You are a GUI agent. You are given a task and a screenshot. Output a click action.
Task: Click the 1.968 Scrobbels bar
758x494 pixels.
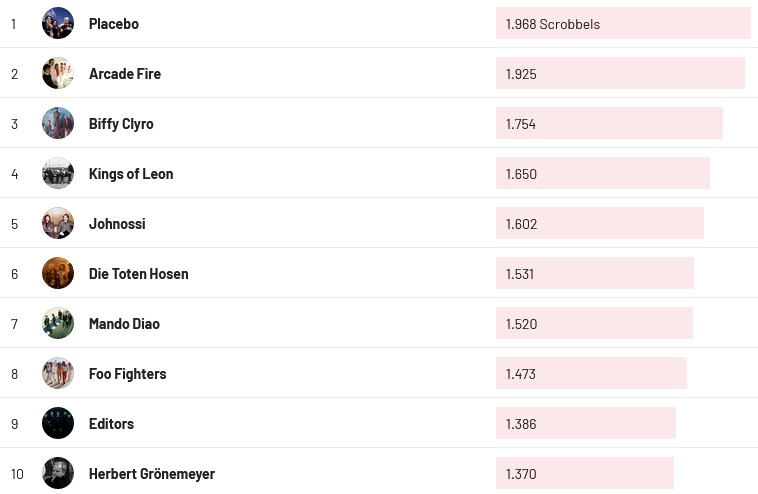pyautogui.click(x=622, y=23)
